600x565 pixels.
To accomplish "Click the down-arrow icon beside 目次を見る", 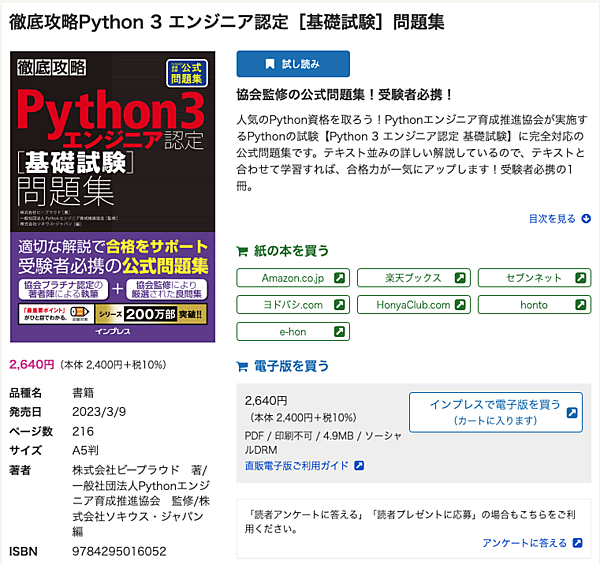I will click(x=585, y=218).
